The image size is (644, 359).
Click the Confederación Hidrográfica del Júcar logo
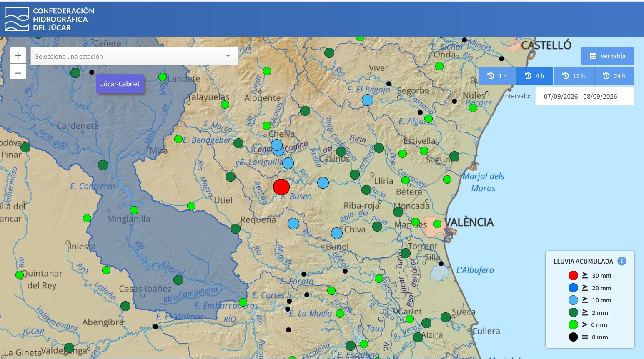coord(49,19)
